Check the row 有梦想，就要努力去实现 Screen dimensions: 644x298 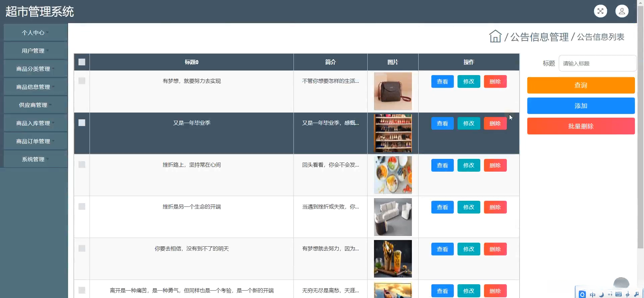tap(82, 81)
